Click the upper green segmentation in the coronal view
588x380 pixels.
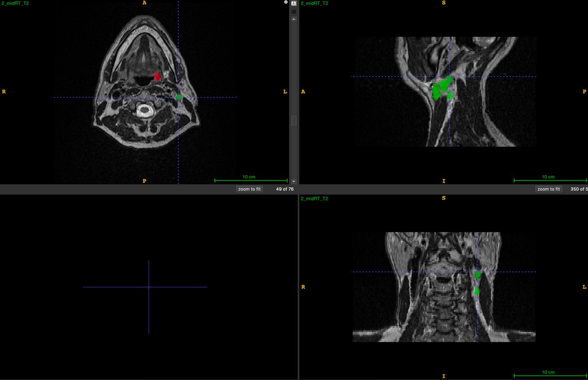coord(478,275)
